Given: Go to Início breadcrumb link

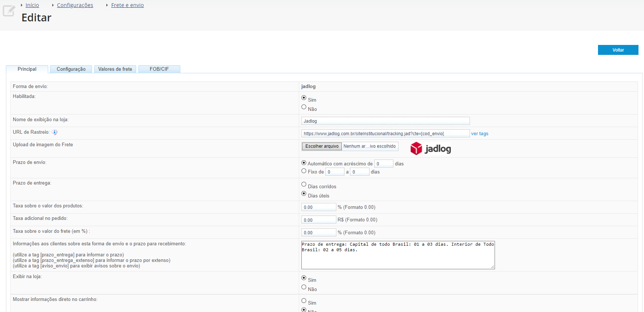Looking at the screenshot, I should [32, 5].
